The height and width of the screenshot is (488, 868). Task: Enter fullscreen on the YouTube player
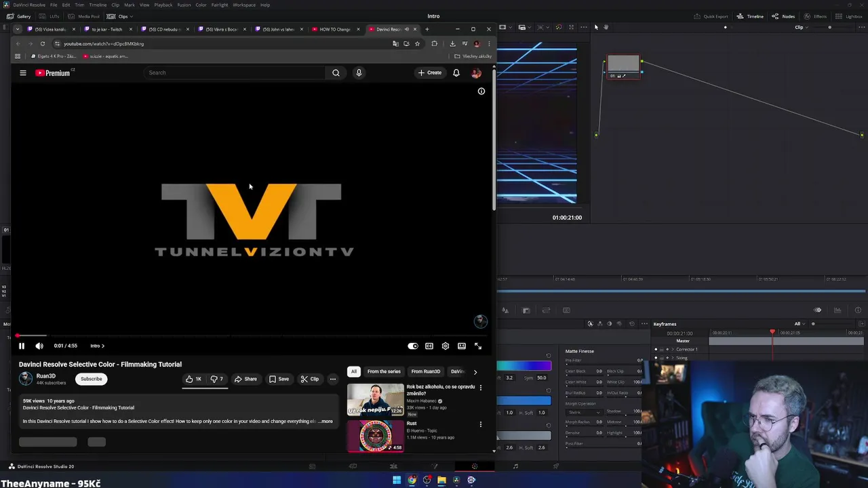[x=478, y=346]
